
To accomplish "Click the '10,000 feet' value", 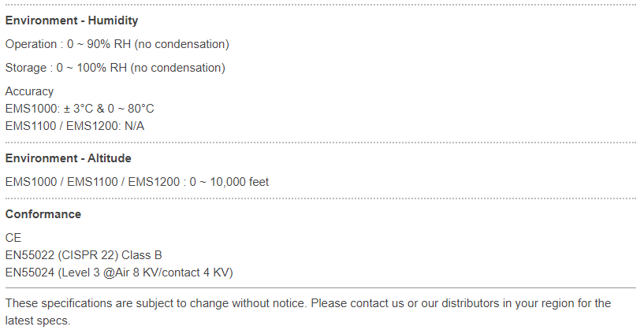I will (240, 182).
